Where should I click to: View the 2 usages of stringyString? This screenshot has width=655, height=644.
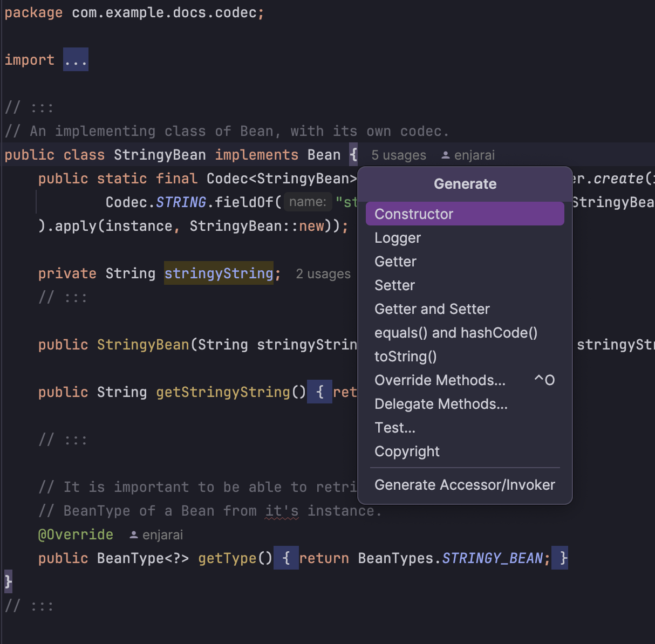tap(323, 273)
